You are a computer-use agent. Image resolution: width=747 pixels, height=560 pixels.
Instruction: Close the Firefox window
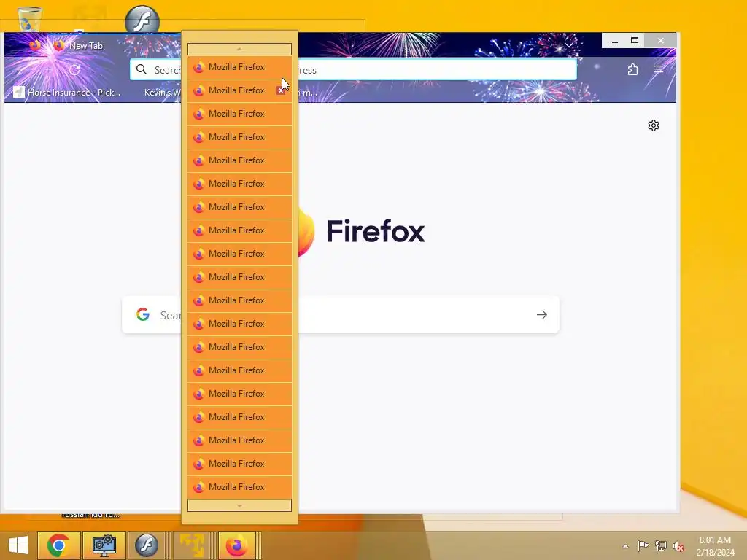click(660, 41)
